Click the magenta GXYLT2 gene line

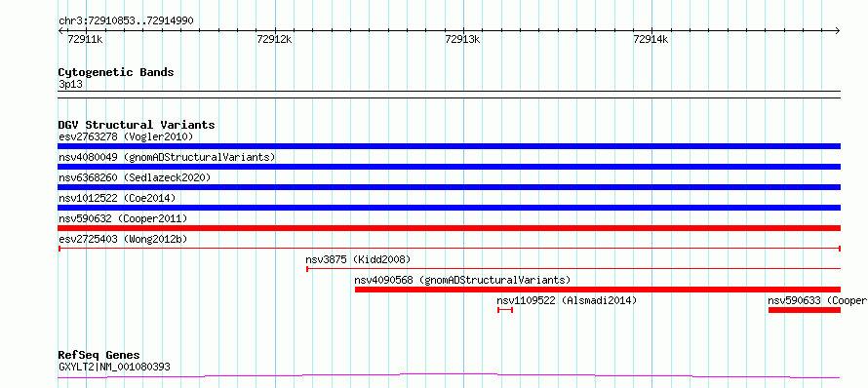tap(449, 376)
